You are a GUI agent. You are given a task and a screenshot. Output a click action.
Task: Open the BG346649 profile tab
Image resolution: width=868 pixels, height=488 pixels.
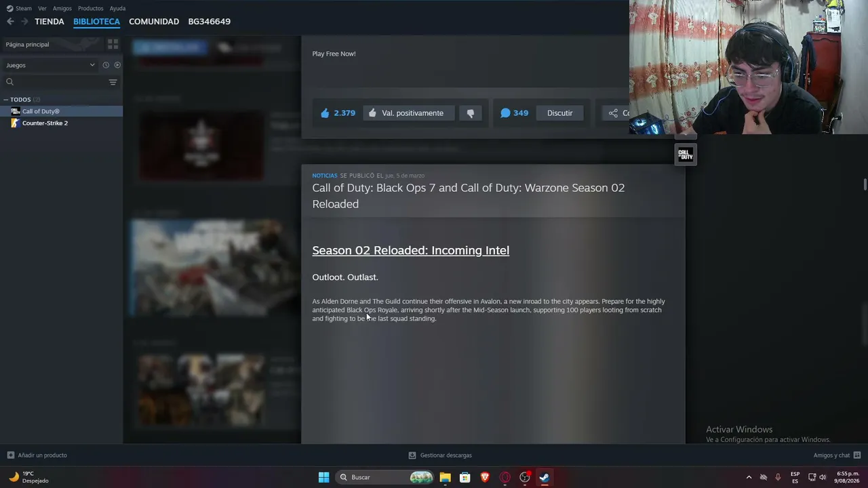click(x=210, y=22)
